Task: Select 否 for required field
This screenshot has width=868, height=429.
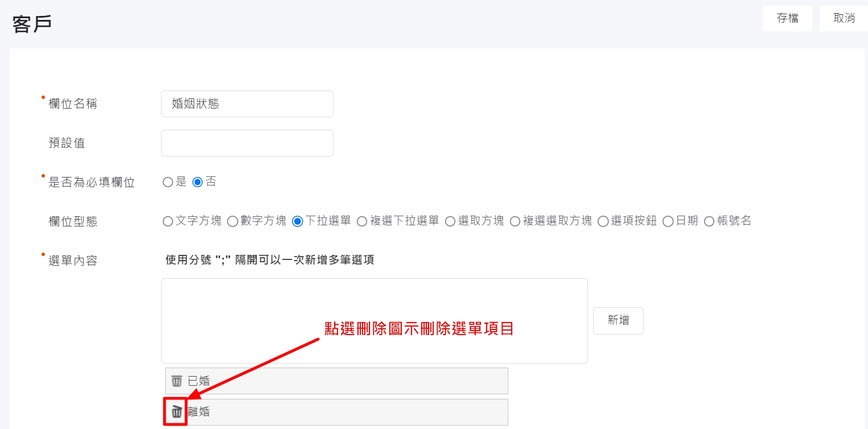Action: click(x=198, y=182)
